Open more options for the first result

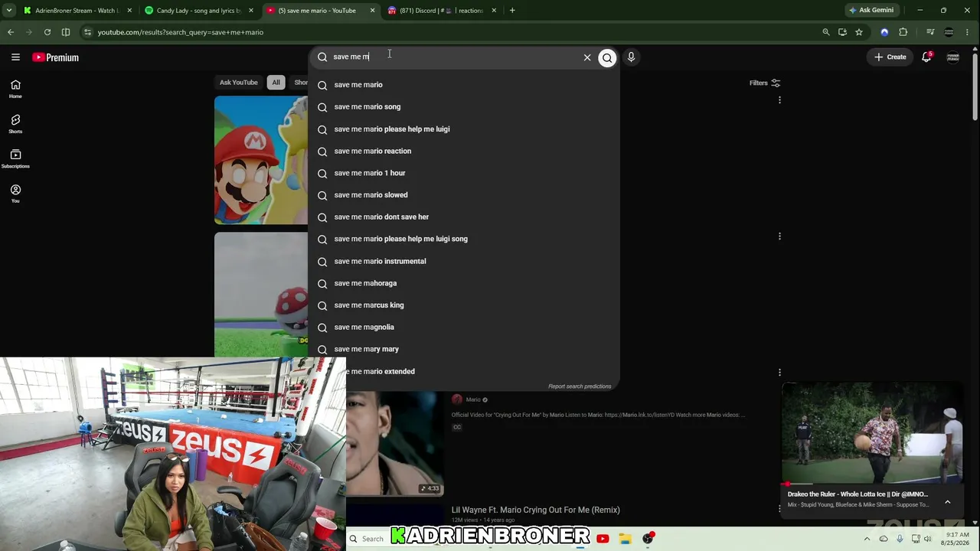pyautogui.click(x=779, y=100)
